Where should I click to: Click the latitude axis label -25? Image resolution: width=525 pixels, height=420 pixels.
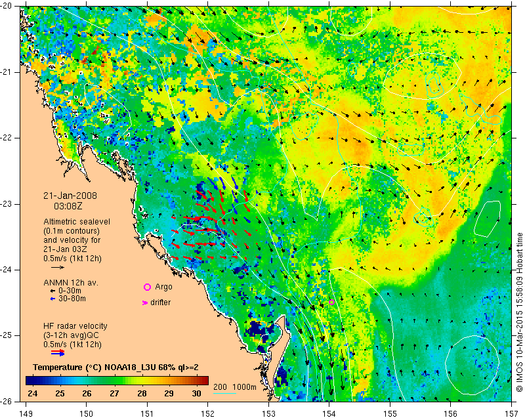pyautogui.click(x=7, y=335)
